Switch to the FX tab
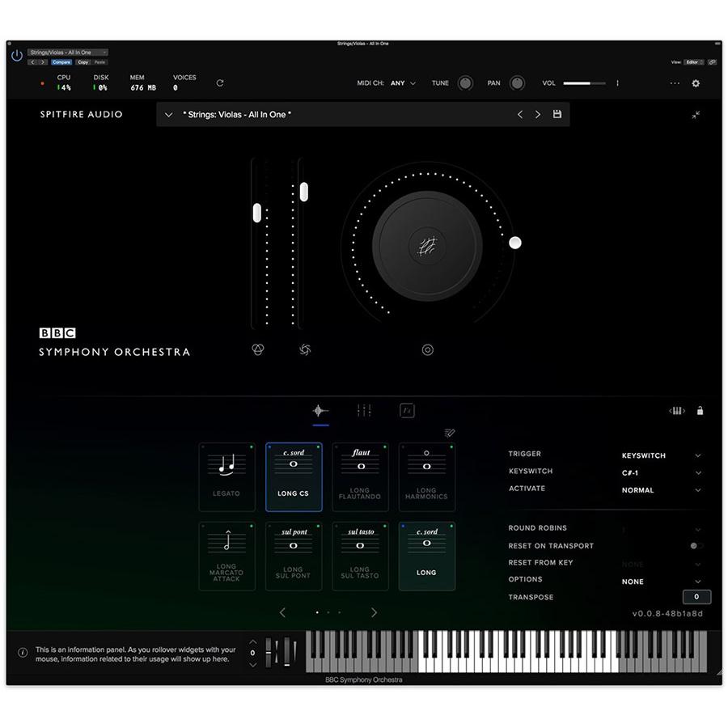The height and width of the screenshot is (728, 728). 407,410
